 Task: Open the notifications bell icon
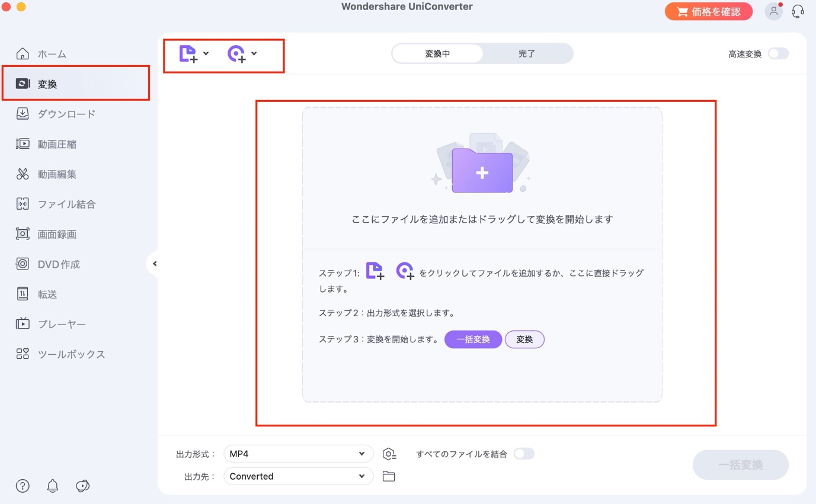(53, 486)
